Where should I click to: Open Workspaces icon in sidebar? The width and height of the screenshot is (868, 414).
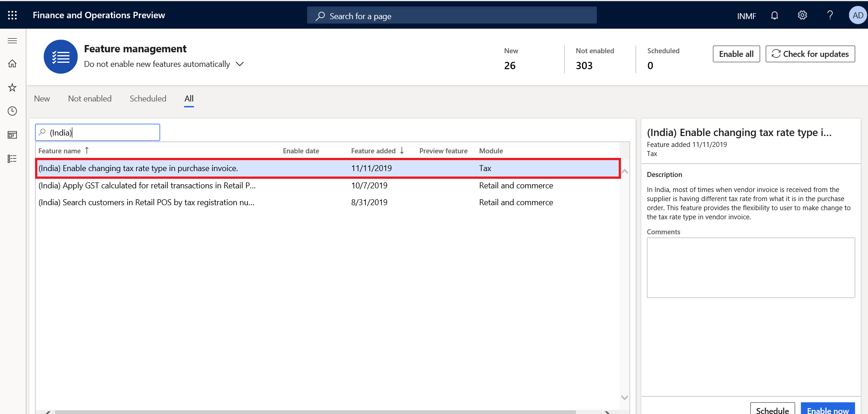pyautogui.click(x=12, y=135)
